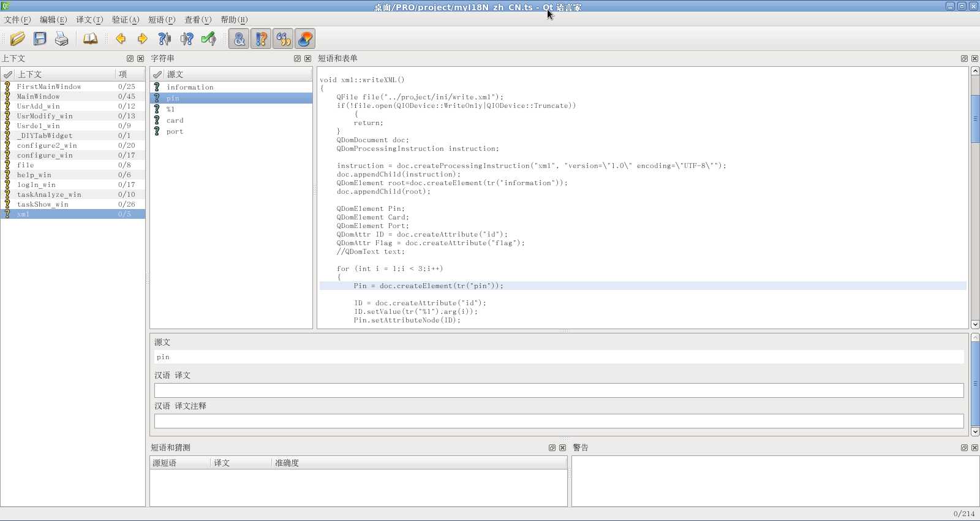This screenshot has width=980, height=521.
Task: Close the 上下文 panel
Action: (140, 59)
